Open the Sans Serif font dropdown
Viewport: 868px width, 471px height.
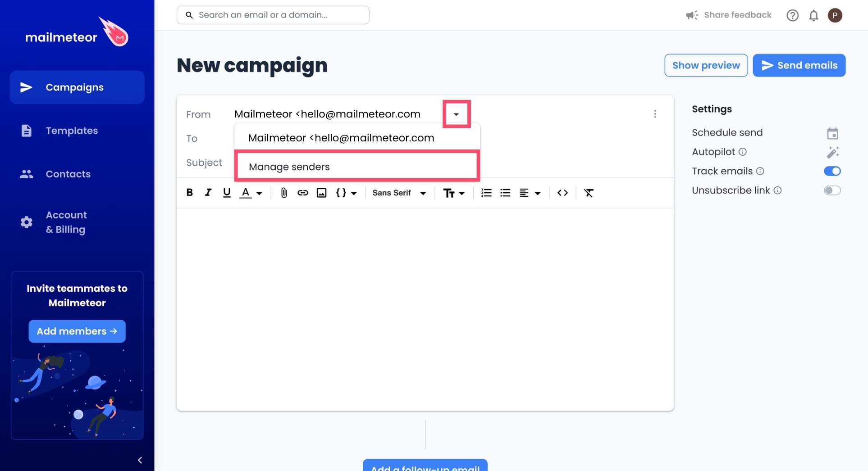click(x=399, y=193)
